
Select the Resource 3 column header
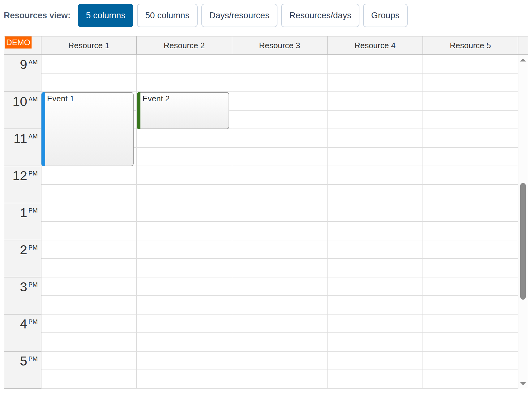pyautogui.click(x=280, y=45)
